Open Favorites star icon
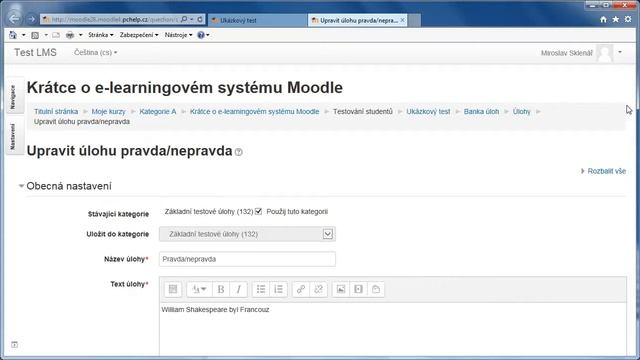The image size is (640, 360). click(x=616, y=19)
